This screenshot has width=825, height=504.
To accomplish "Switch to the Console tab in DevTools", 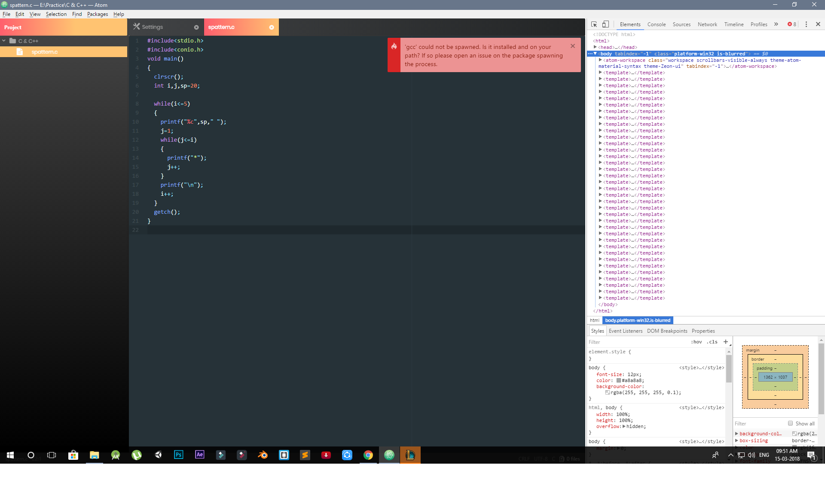I will [656, 24].
